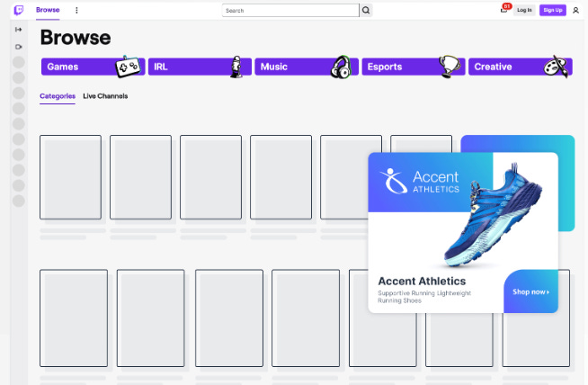Open the Games category button

click(93, 67)
